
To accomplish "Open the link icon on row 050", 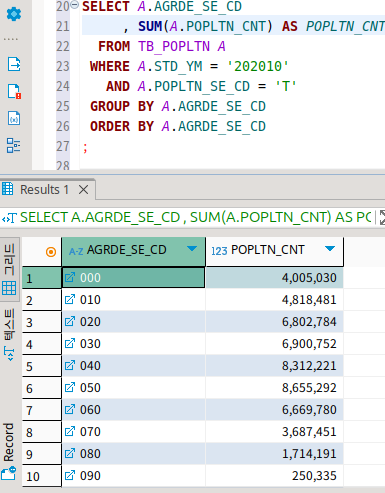I will pyautogui.click(x=70, y=387).
